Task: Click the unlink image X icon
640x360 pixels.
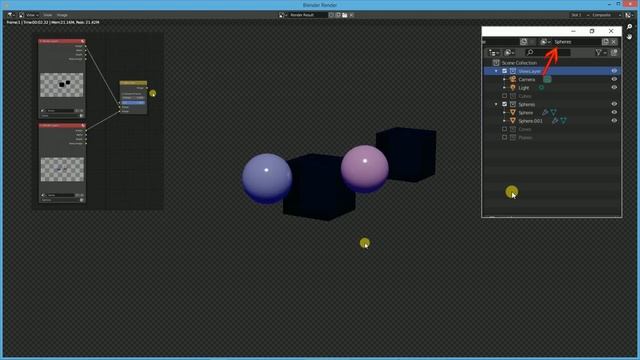Action: (x=351, y=15)
